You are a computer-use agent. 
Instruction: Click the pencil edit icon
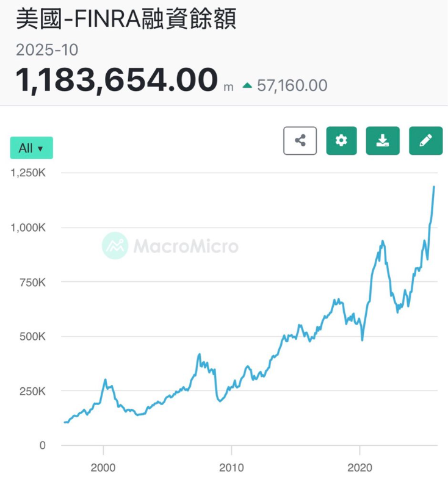pyautogui.click(x=425, y=140)
